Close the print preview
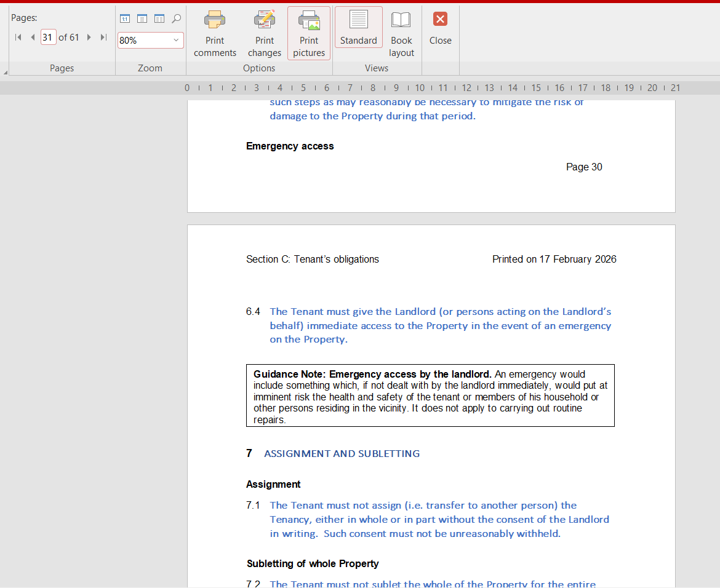Viewport: 720px width, 588px height. click(x=440, y=28)
